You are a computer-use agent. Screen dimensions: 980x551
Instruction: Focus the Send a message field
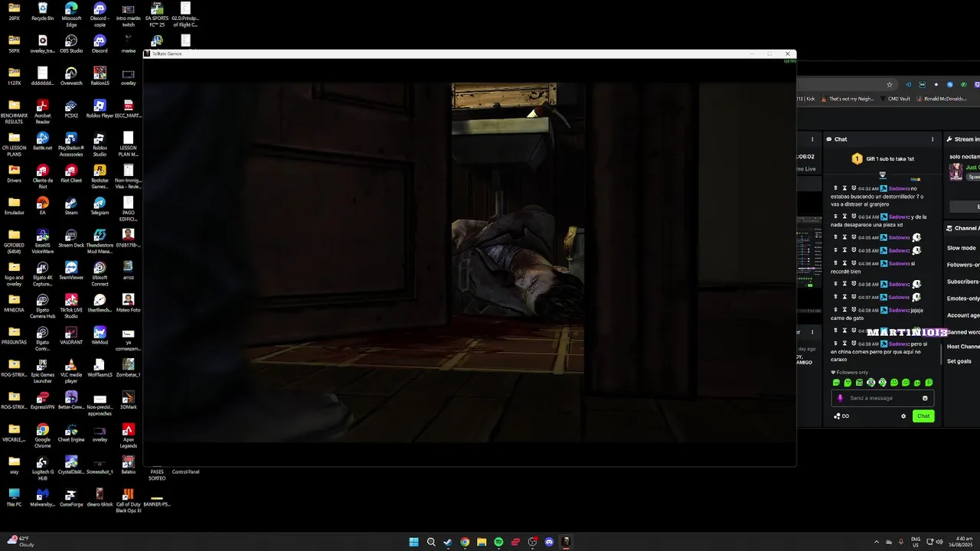click(x=882, y=398)
